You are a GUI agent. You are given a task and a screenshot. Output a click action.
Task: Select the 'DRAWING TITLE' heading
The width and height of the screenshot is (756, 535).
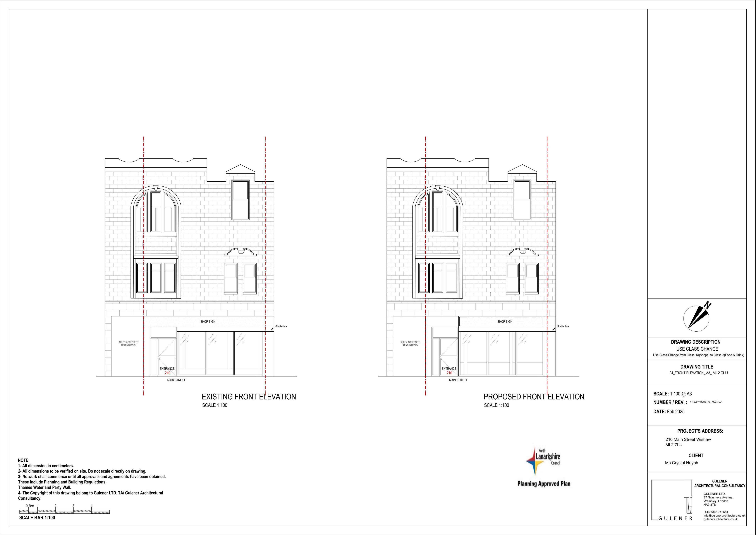point(697,367)
